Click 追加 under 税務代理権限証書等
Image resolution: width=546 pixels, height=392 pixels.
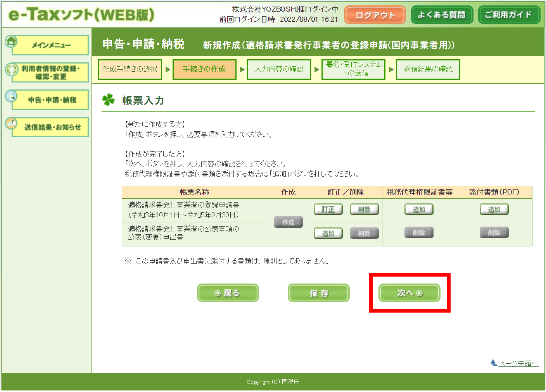point(419,210)
